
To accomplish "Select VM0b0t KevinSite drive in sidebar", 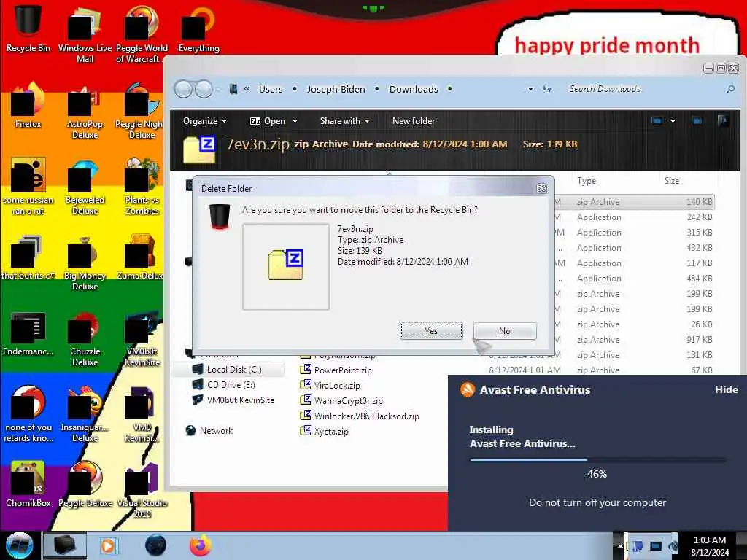I will tap(233, 400).
